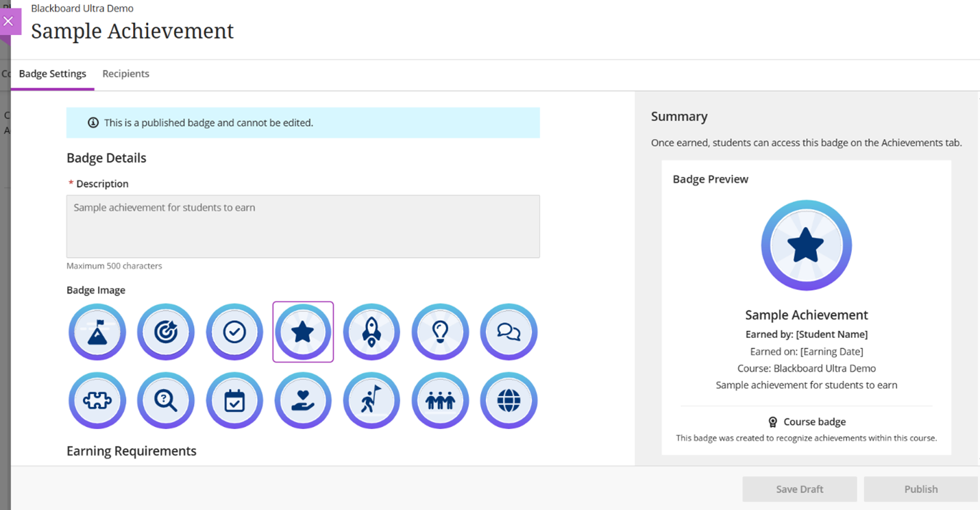Close the Sample Achievement panel
This screenshot has width=980, height=510.
pyautogui.click(x=9, y=21)
